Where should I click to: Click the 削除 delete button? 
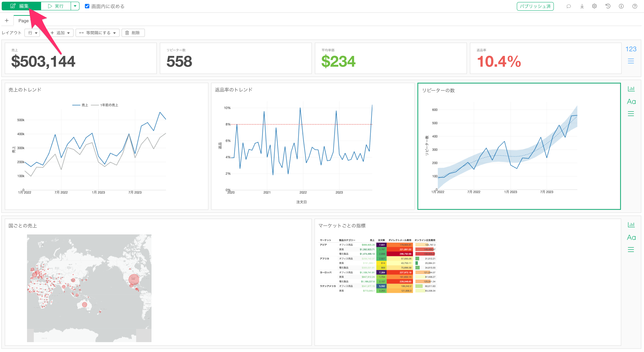coord(133,33)
